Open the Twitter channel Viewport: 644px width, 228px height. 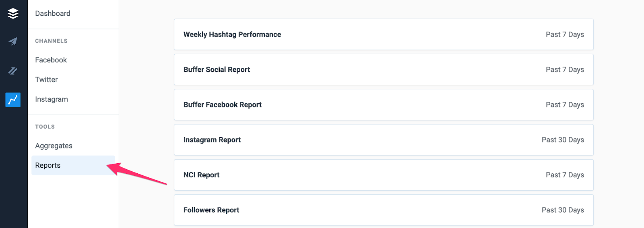46,80
